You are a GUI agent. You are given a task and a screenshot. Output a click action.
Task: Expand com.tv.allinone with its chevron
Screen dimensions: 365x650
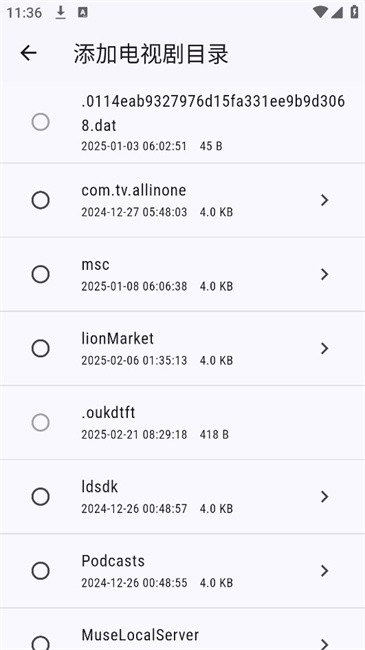[x=324, y=200]
